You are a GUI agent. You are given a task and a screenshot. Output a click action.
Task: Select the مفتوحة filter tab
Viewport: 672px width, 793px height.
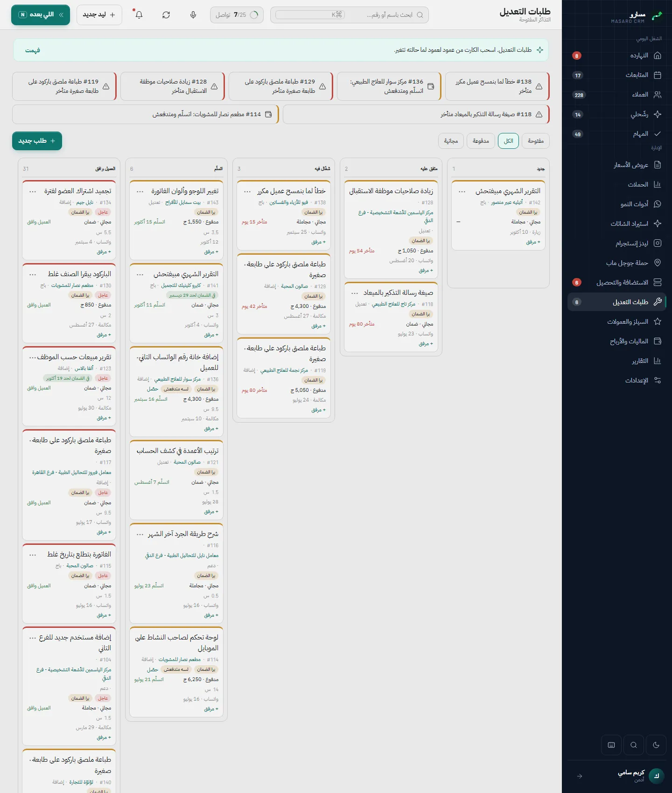tap(536, 141)
